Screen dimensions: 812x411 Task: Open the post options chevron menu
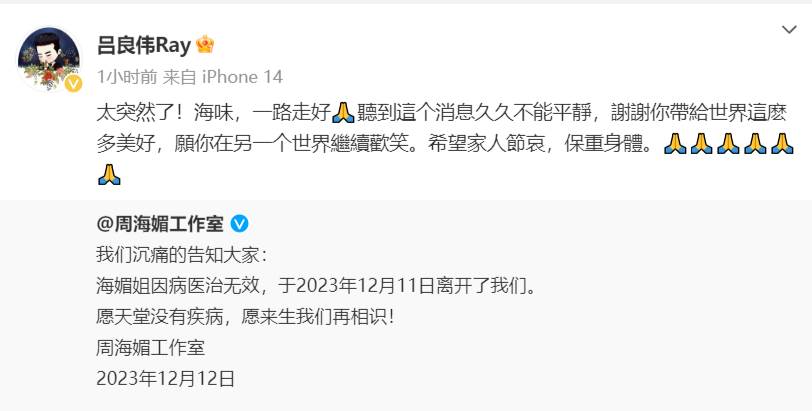click(x=789, y=30)
